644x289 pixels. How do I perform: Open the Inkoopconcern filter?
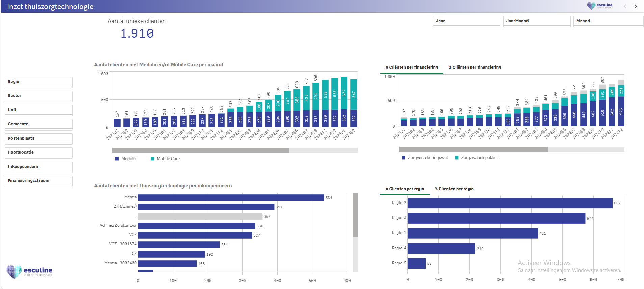[38, 167]
